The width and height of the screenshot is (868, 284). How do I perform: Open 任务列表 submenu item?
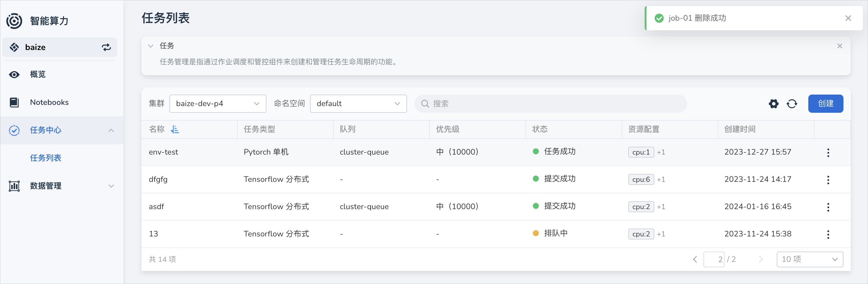(45, 158)
